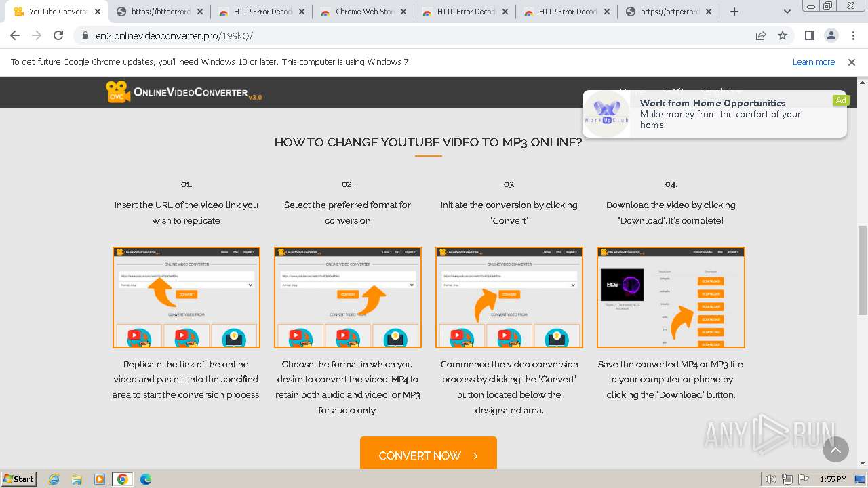Share this page icon in address bar
Image resolution: width=868 pixels, height=488 pixels.
[x=761, y=35]
